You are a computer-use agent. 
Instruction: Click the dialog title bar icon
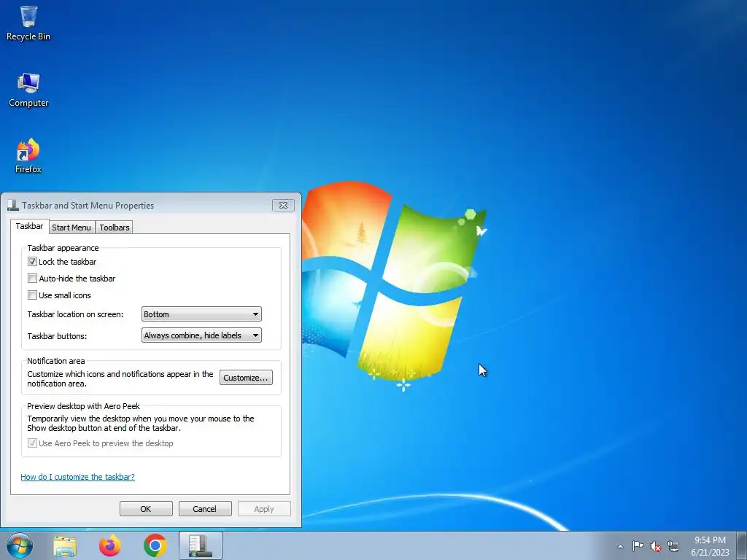pos(13,205)
